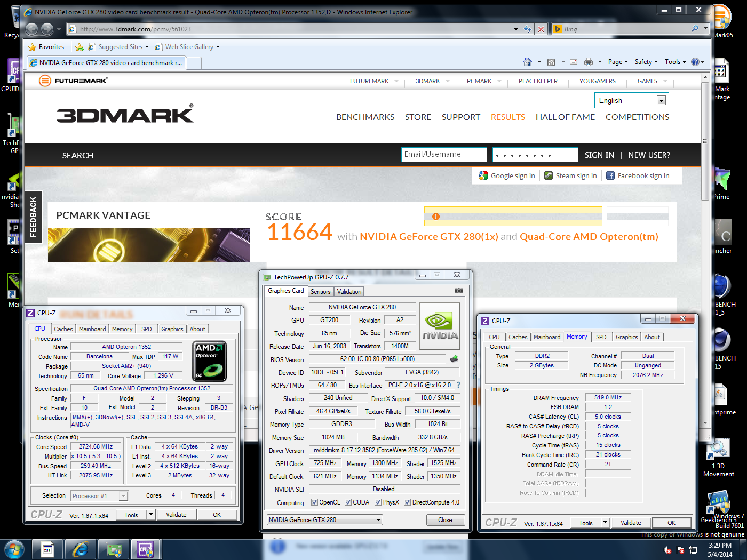Click the SIGN IN link
This screenshot has width=747, height=560.
(x=599, y=155)
